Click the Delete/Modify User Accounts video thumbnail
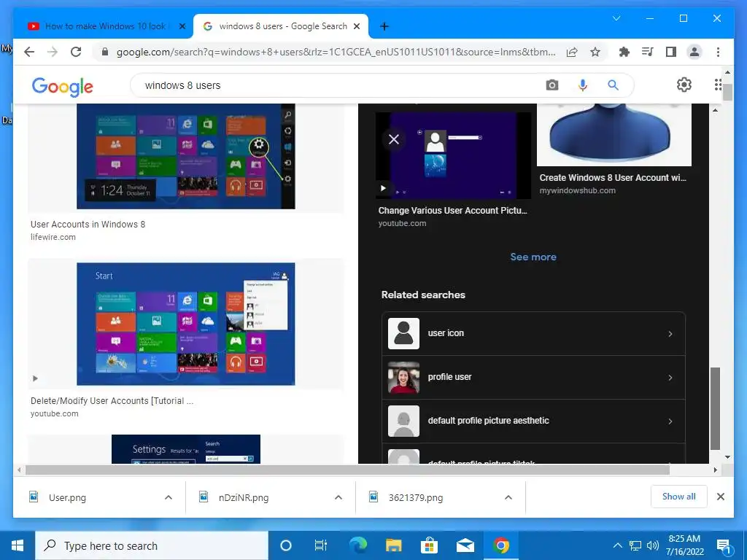 [186, 324]
